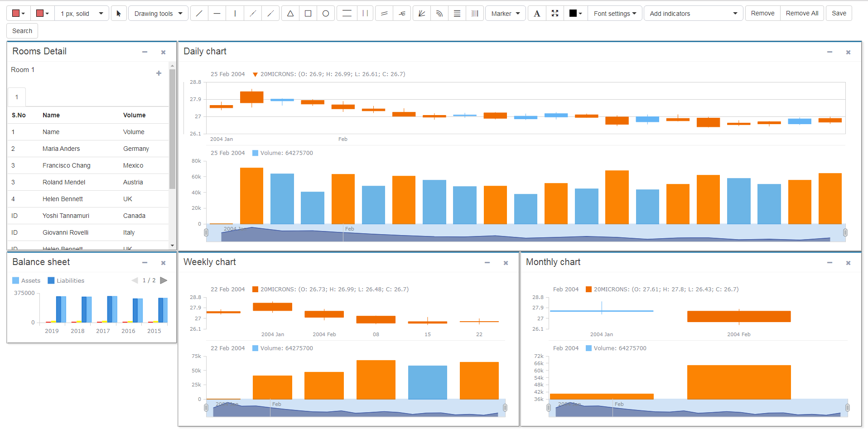Select the vertical line drawing tool
868x439 pixels.
235,14
